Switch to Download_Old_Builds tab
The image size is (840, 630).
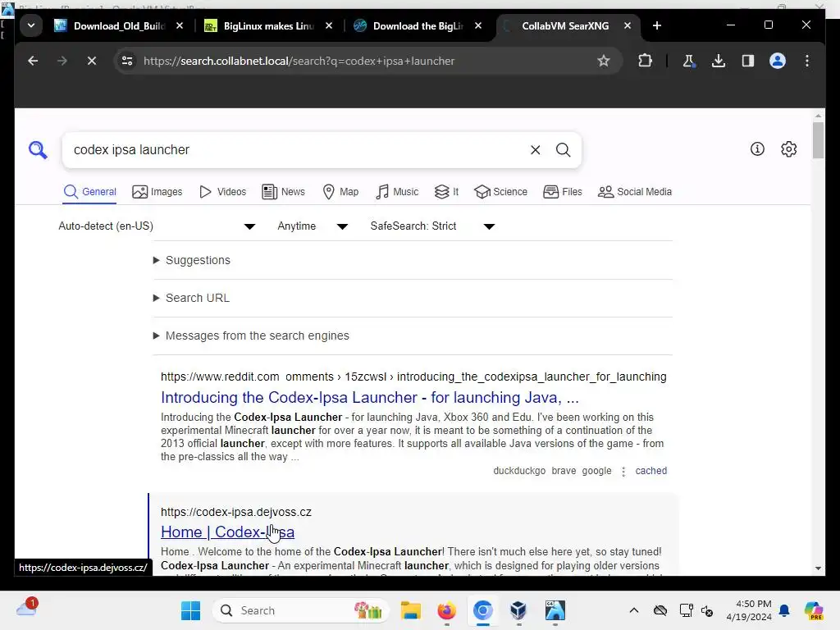coord(119,25)
